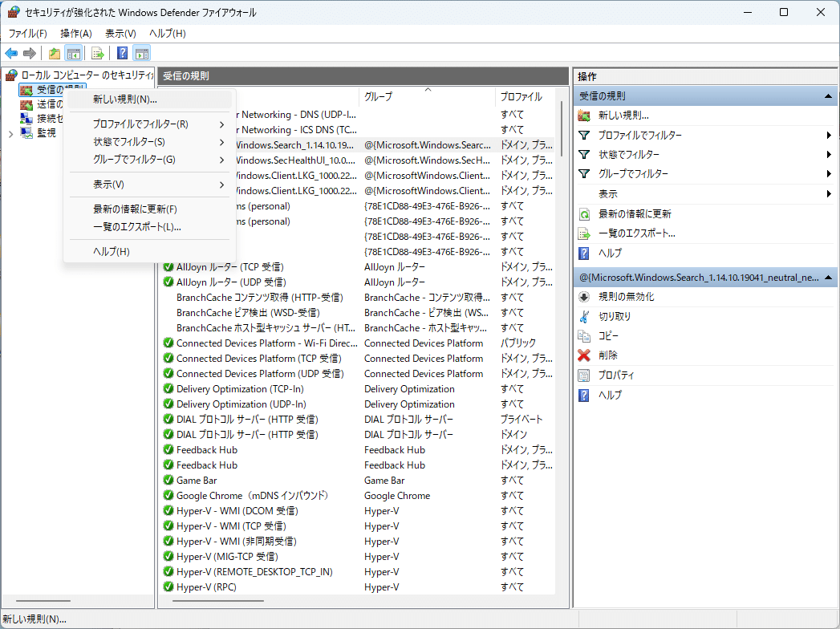
Task: Open the 操作(A) menu
Action: coord(76,33)
